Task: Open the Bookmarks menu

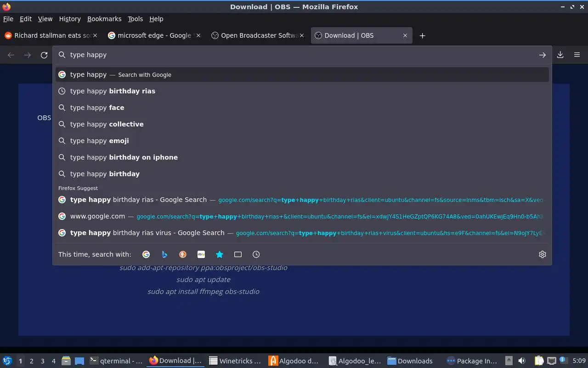Action: coord(104,19)
